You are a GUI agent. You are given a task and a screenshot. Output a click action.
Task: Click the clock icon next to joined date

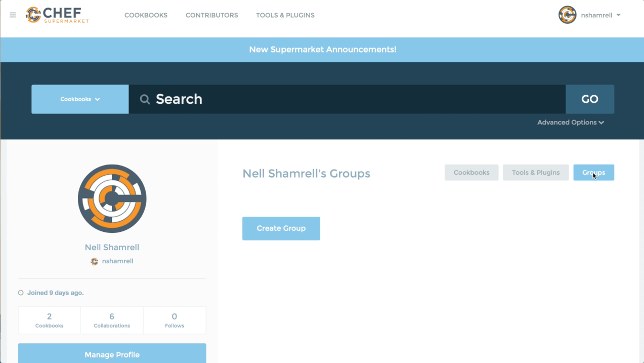(20, 292)
